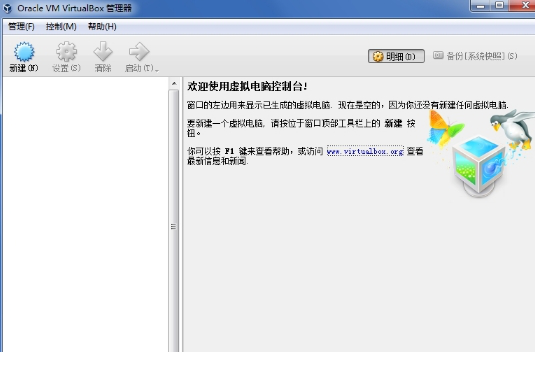Click the VirtualBox cube logo image

coord(479,165)
